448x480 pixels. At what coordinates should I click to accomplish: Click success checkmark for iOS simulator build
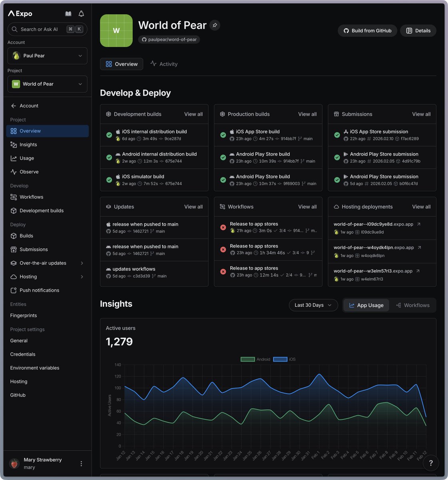pos(109,180)
